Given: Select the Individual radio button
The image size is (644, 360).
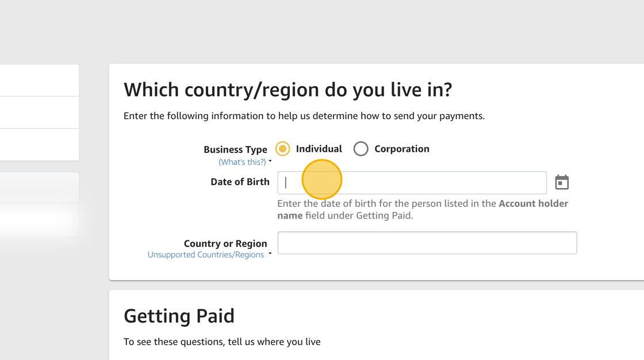Looking at the screenshot, I should 282,149.
